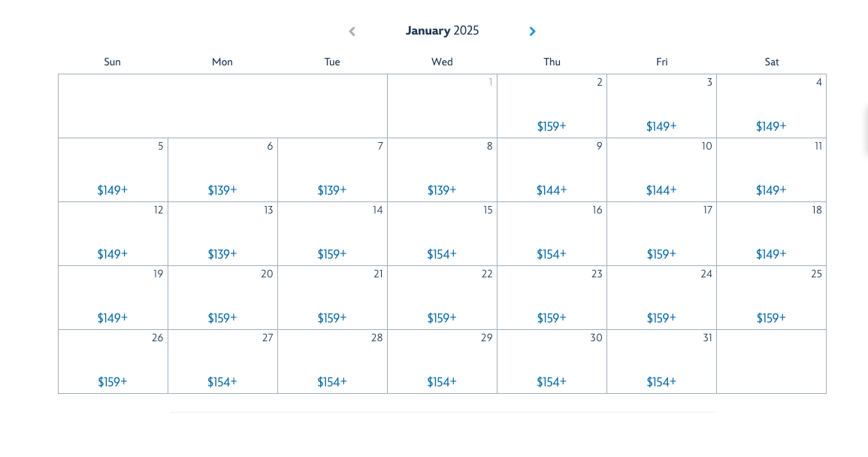The height and width of the screenshot is (457, 868).
Task: Choose Friday January 10 date
Action: point(661,170)
